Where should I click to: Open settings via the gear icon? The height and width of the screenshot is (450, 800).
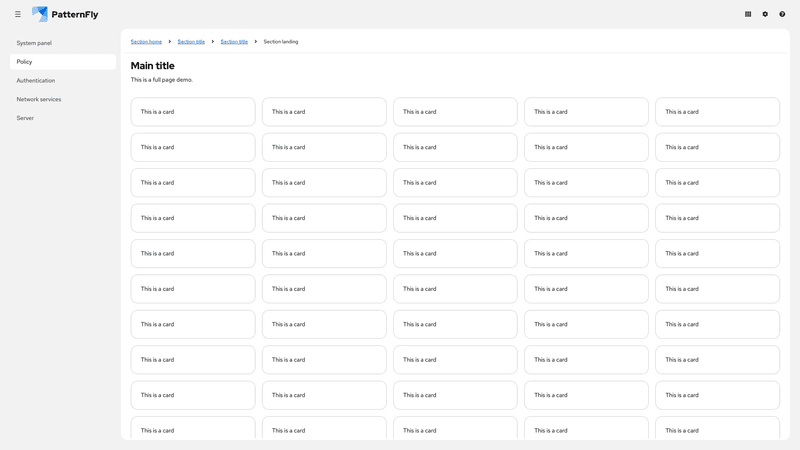765,14
